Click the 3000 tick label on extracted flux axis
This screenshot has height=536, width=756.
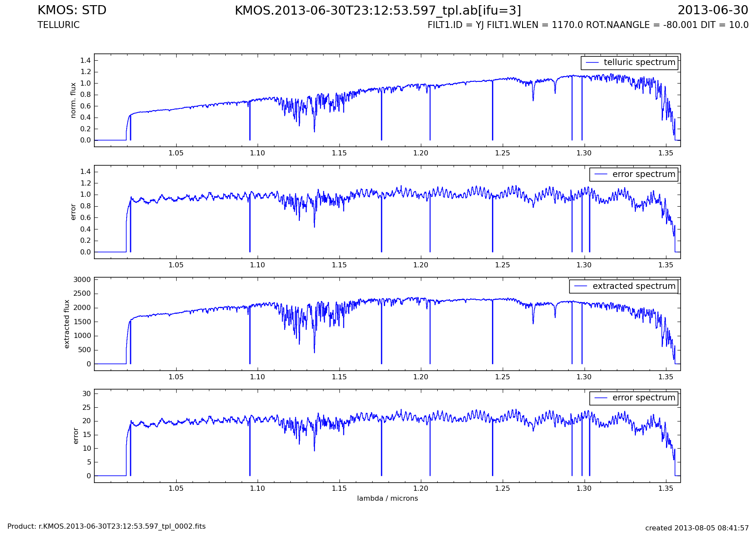click(82, 280)
